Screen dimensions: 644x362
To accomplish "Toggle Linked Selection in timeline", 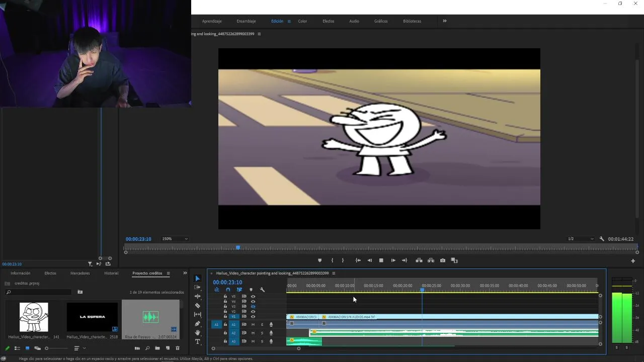I will click(239, 290).
